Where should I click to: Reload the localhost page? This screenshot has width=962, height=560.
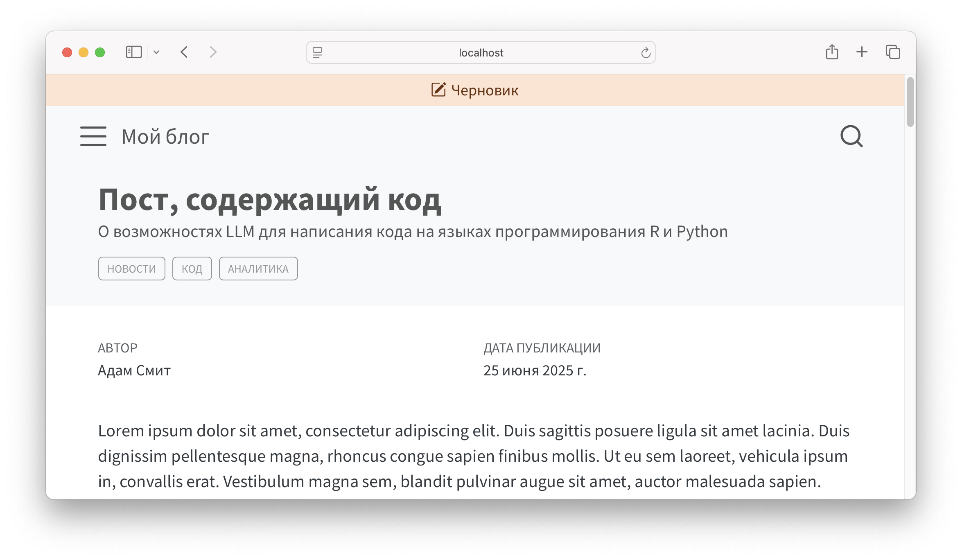646,53
